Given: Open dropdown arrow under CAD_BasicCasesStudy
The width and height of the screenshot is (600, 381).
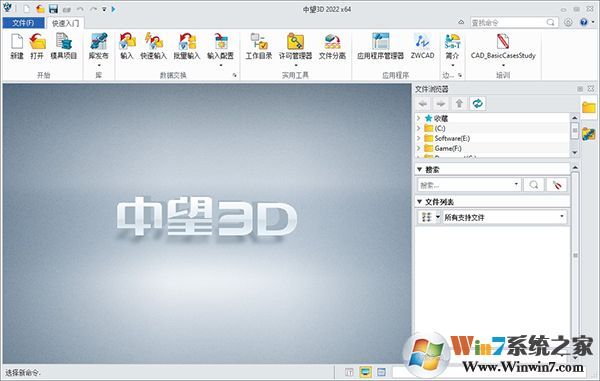Looking at the screenshot, I should coord(503,65).
